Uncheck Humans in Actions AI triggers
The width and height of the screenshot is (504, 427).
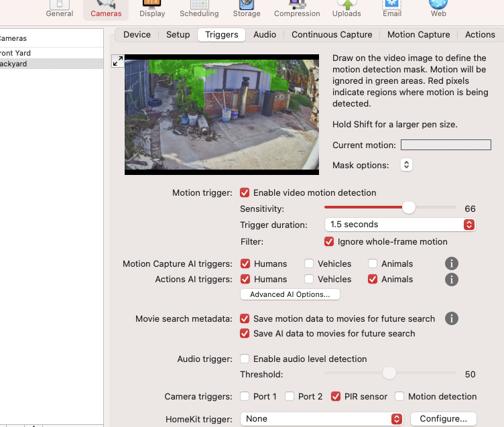point(245,279)
